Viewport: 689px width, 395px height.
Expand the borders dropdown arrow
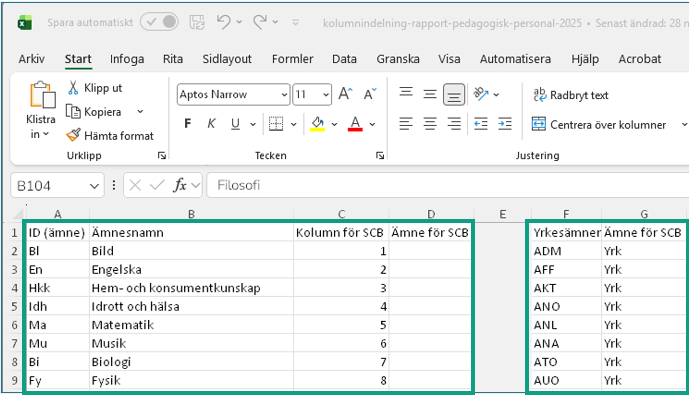(x=294, y=124)
